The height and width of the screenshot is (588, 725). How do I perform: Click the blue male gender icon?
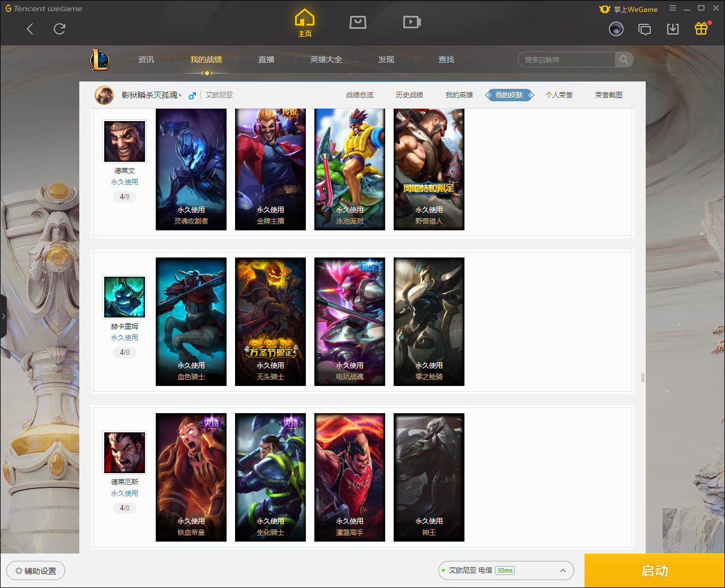193,96
